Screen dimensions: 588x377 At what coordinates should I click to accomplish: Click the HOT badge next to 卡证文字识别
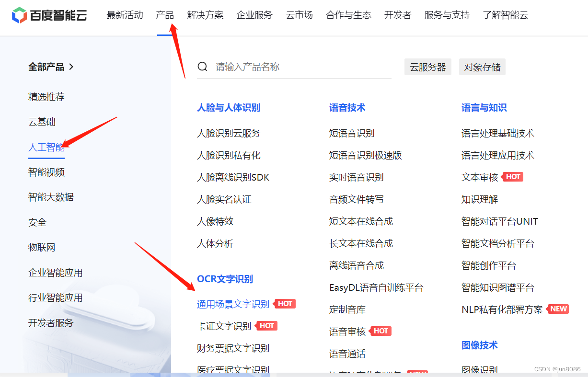(266, 326)
